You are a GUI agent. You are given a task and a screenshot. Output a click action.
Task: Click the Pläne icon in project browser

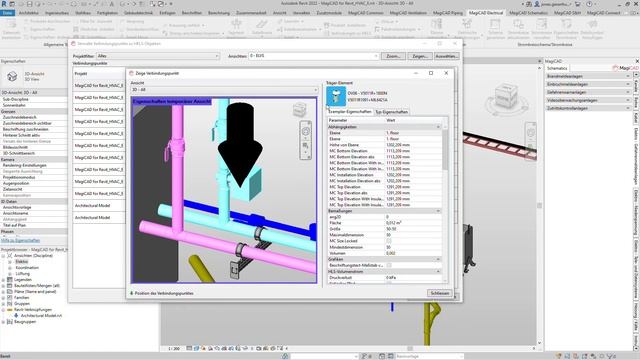tap(10, 292)
